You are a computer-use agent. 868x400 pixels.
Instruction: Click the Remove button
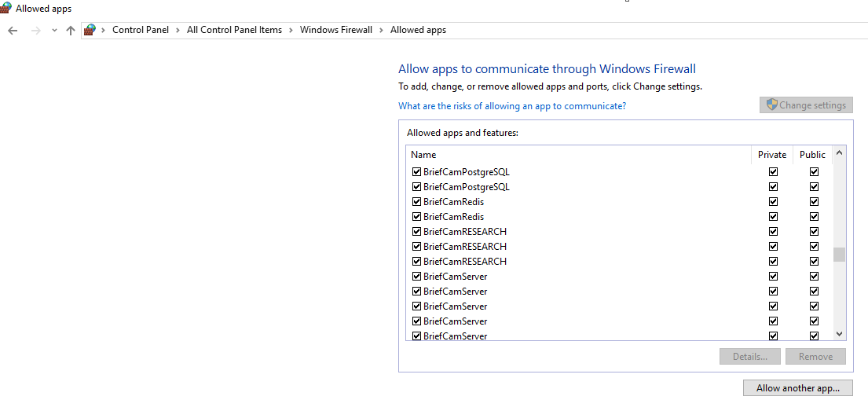click(815, 357)
